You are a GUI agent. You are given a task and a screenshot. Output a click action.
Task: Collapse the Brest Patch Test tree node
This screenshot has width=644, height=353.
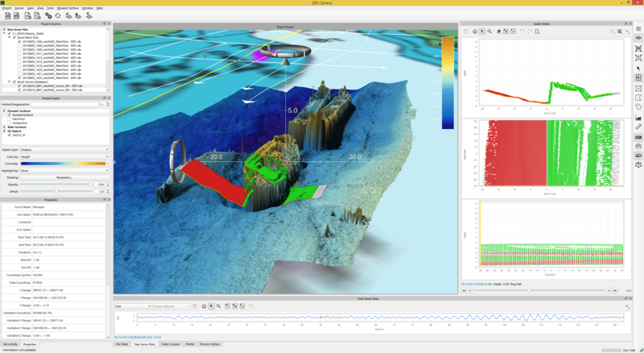(x=10, y=37)
